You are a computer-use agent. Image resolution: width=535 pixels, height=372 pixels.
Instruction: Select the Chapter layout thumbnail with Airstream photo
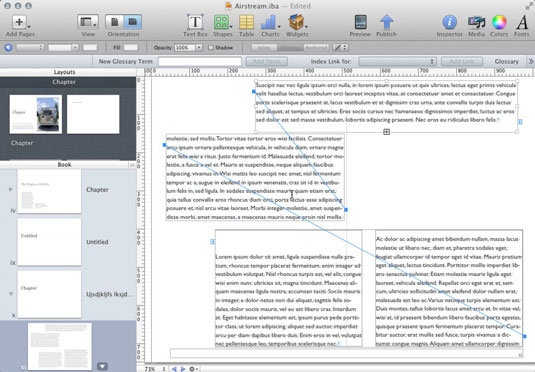click(x=36, y=114)
